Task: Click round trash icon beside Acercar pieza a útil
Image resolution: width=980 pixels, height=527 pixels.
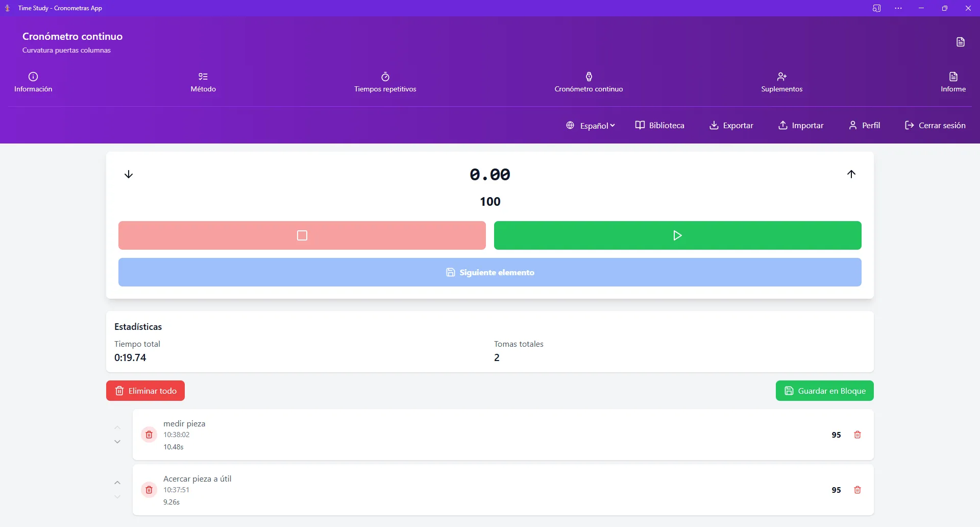Action: tap(149, 490)
